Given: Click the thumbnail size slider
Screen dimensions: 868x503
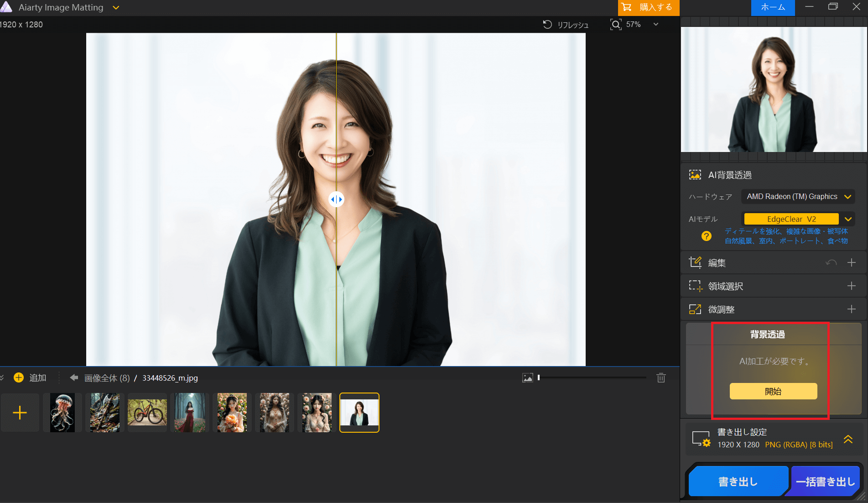Looking at the screenshot, I should click(x=592, y=378).
